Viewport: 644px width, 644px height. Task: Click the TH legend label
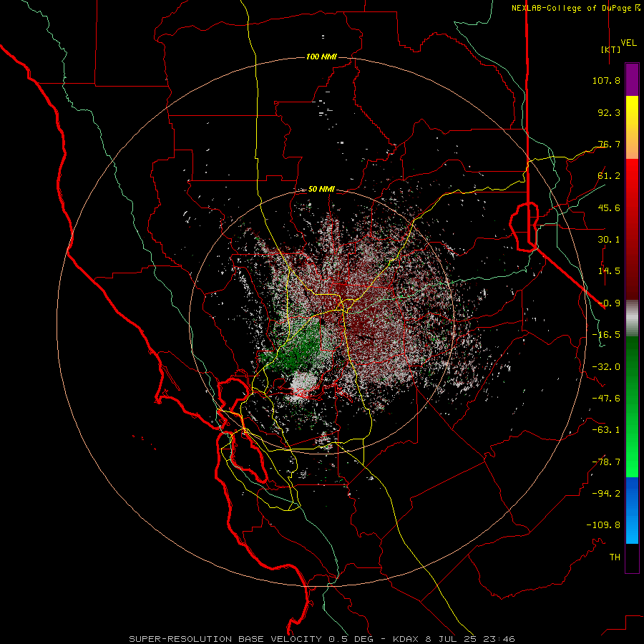pos(615,557)
